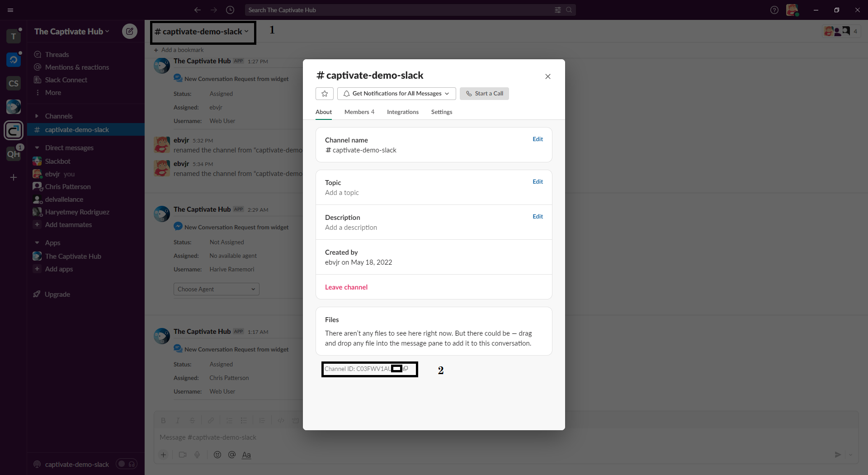This screenshot has width=868, height=475.
Task: Switch to the Members tab
Action: (359, 112)
